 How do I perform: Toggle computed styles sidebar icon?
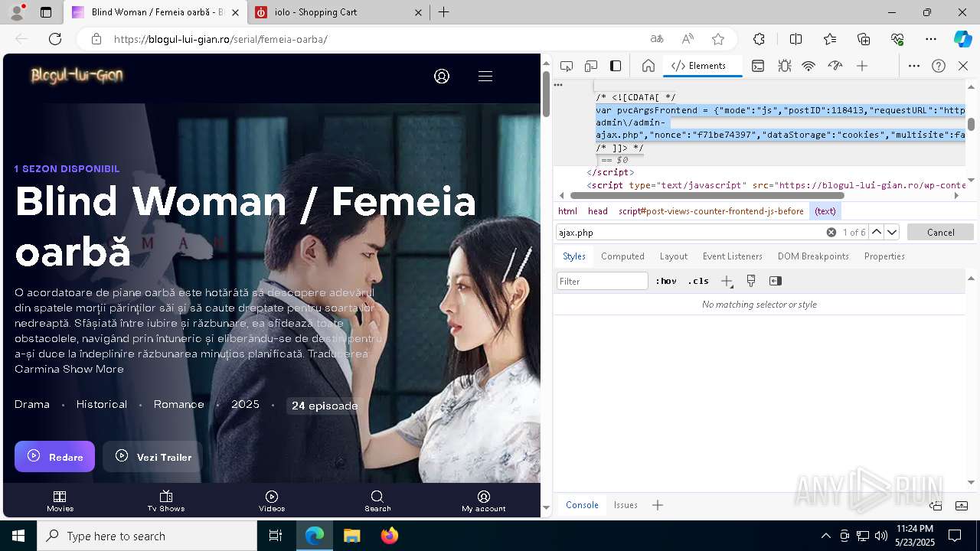[776, 281]
